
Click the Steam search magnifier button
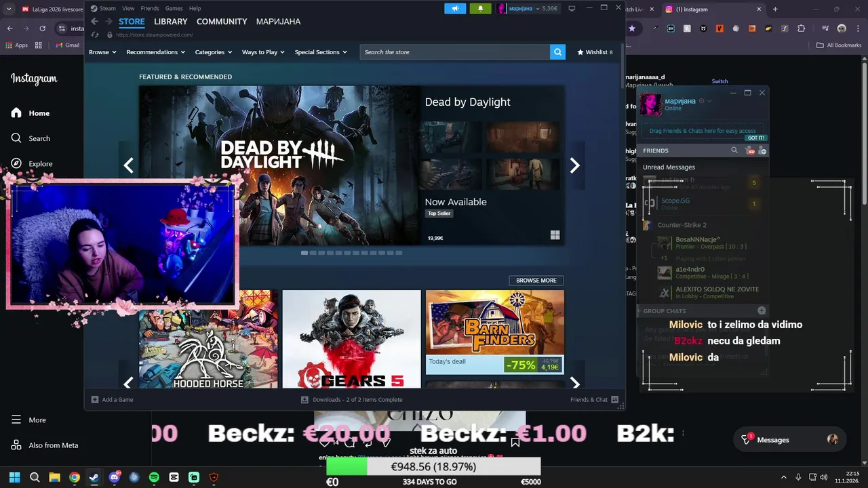(x=557, y=52)
